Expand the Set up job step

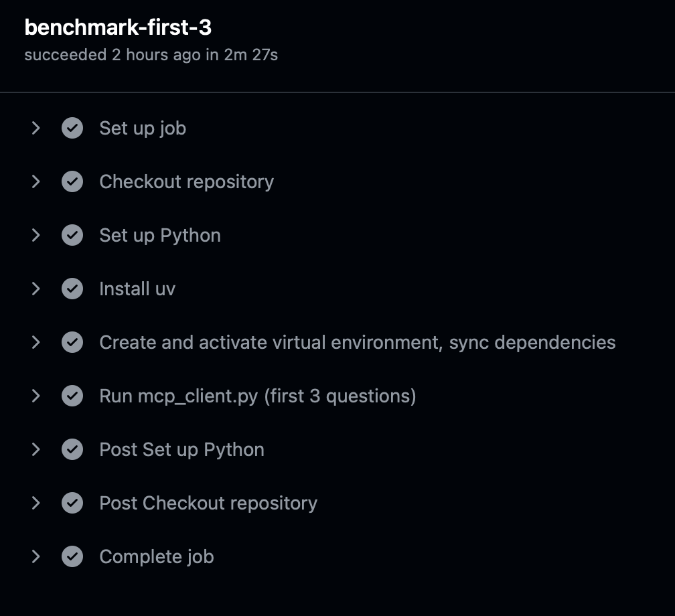(35, 128)
